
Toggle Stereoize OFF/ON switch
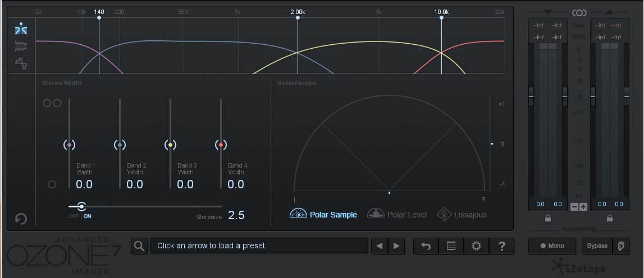81,216
